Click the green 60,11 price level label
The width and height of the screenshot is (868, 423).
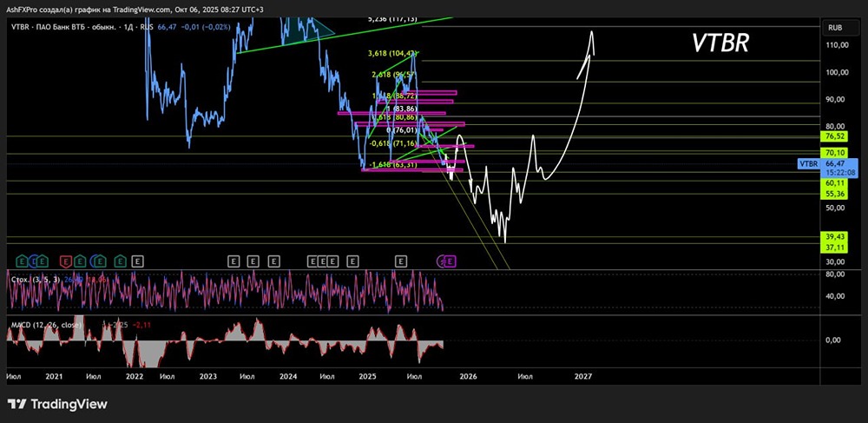click(834, 182)
